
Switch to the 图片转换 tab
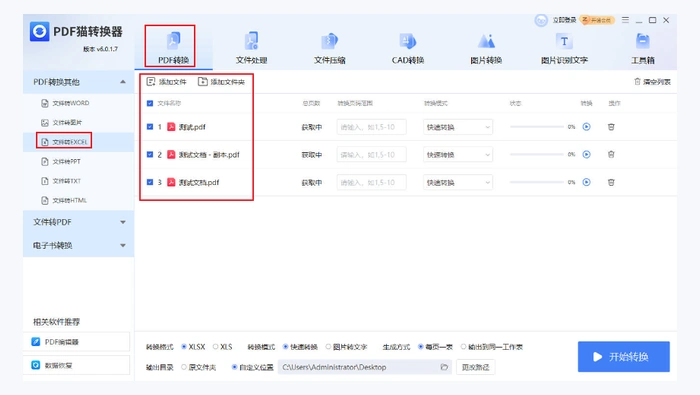(x=486, y=47)
